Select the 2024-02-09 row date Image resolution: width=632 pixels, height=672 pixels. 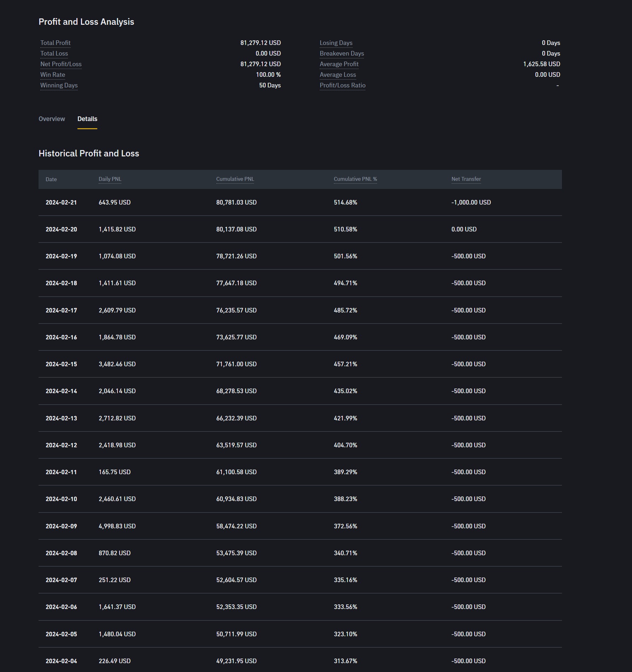pos(61,526)
